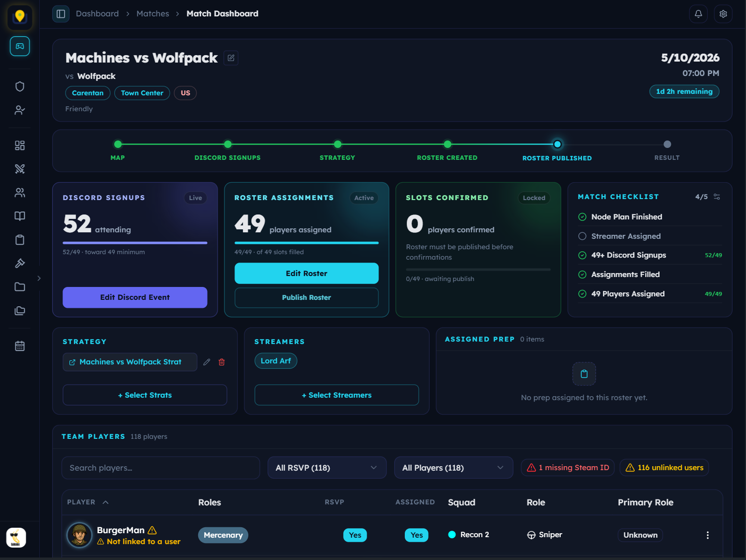Viewport: 746px width, 560px height.
Task: Go to Matches breadcrumb
Action: coord(153,14)
